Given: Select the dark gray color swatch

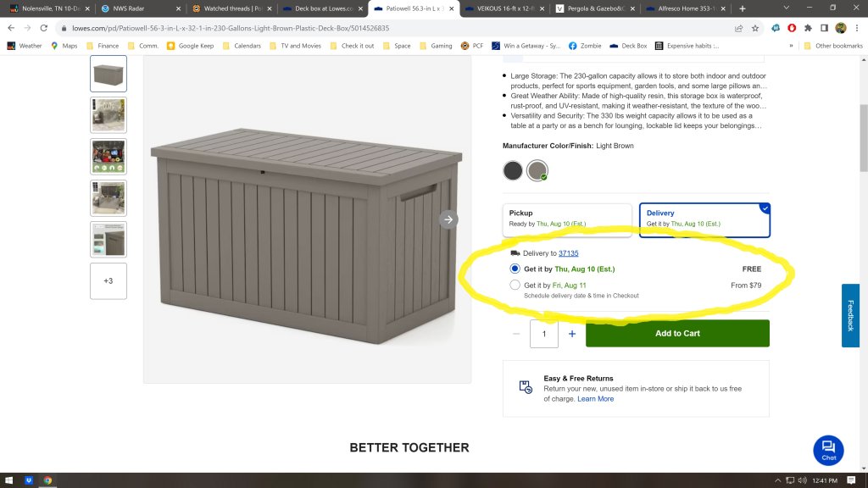Looking at the screenshot, I should pos(513,170).
